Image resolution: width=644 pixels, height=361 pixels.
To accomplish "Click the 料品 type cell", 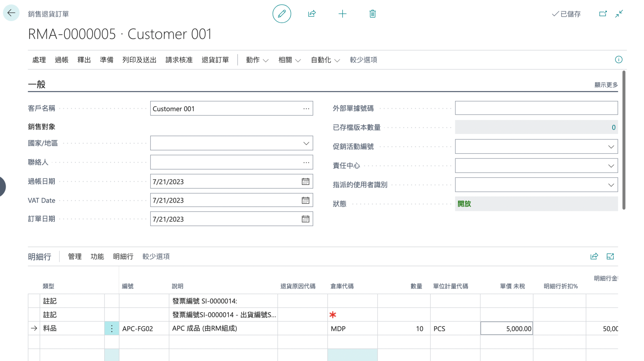I will (72, 328).
